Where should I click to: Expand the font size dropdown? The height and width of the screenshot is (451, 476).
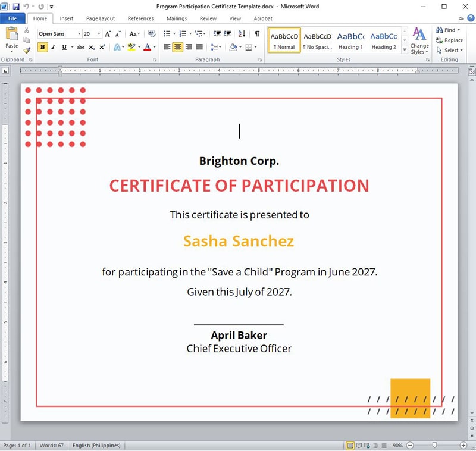click(x=99, y=34)
